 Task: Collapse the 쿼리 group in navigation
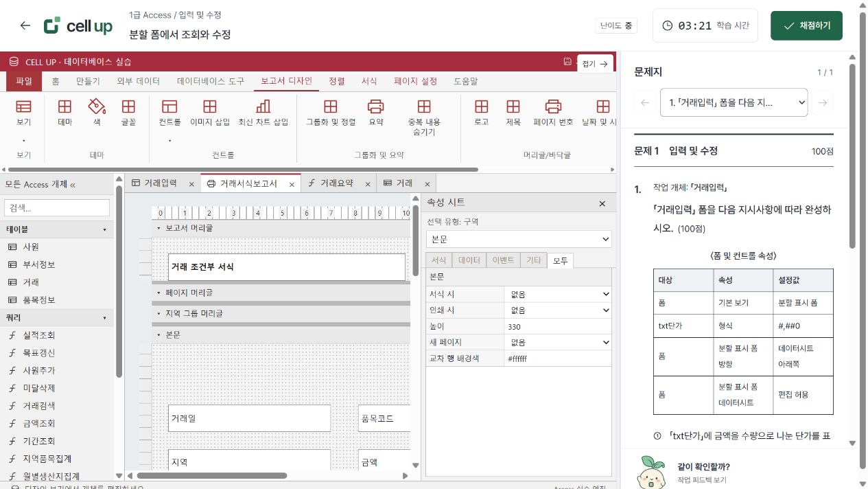pos(104,318)
